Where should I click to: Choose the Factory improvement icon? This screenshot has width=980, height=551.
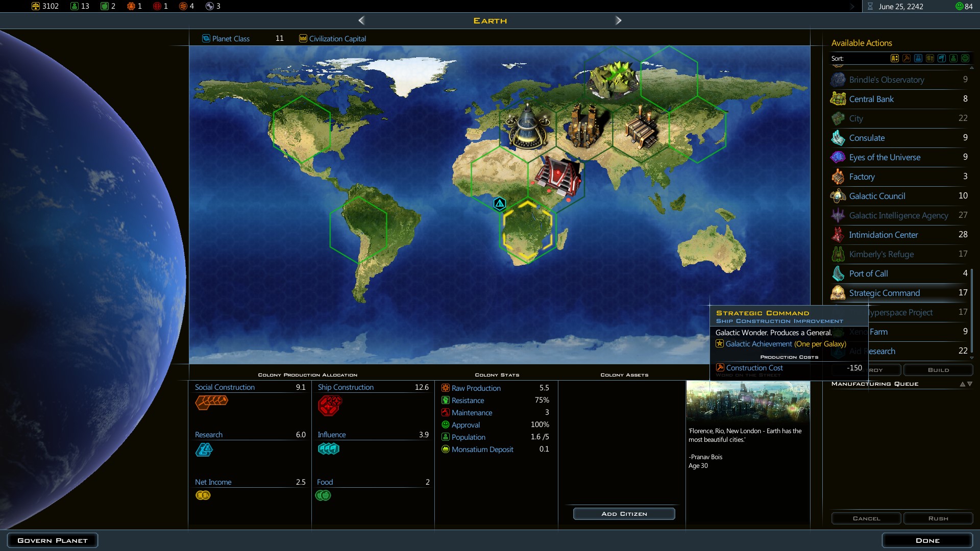[x=838, y=177]
